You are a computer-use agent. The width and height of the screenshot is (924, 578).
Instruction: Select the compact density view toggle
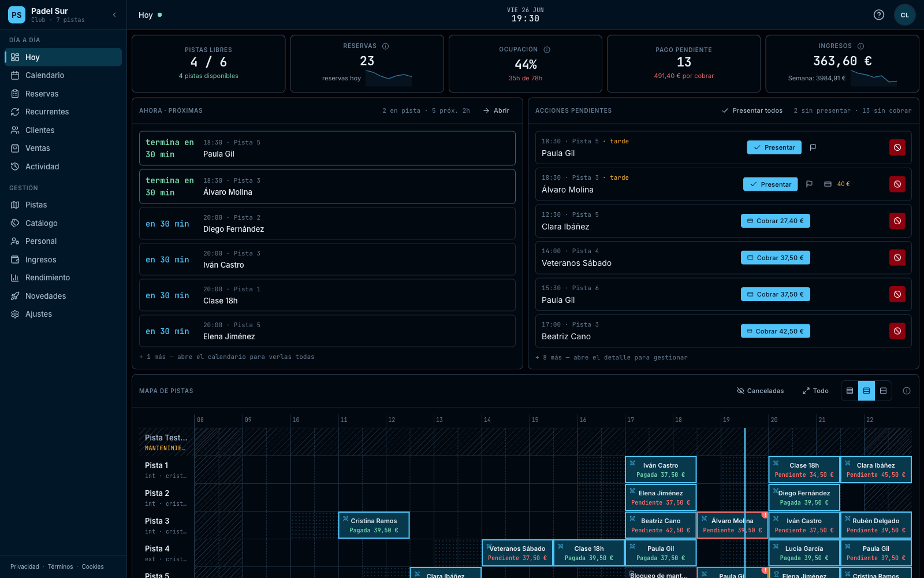[850, 391]
